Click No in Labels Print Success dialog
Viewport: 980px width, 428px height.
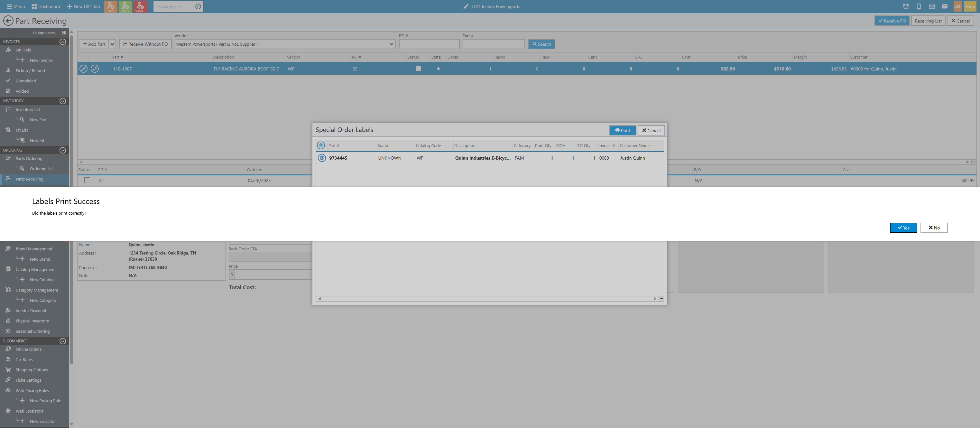coord(934,228)
